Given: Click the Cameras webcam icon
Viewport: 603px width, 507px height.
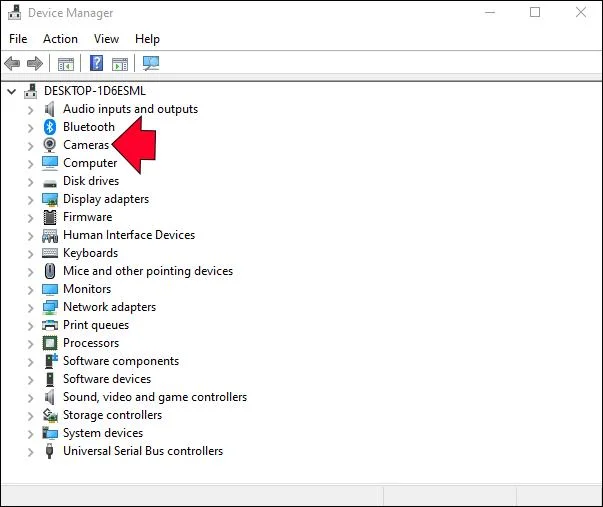Looking at the screenshot, I should pyautogui.click(x=50, y=145).
